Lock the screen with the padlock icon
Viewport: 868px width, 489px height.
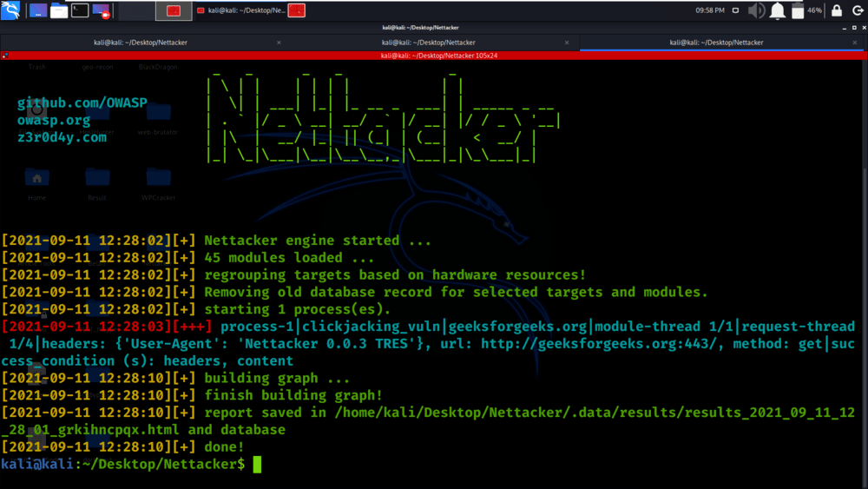pyautogui.click(x=837, y=10)
